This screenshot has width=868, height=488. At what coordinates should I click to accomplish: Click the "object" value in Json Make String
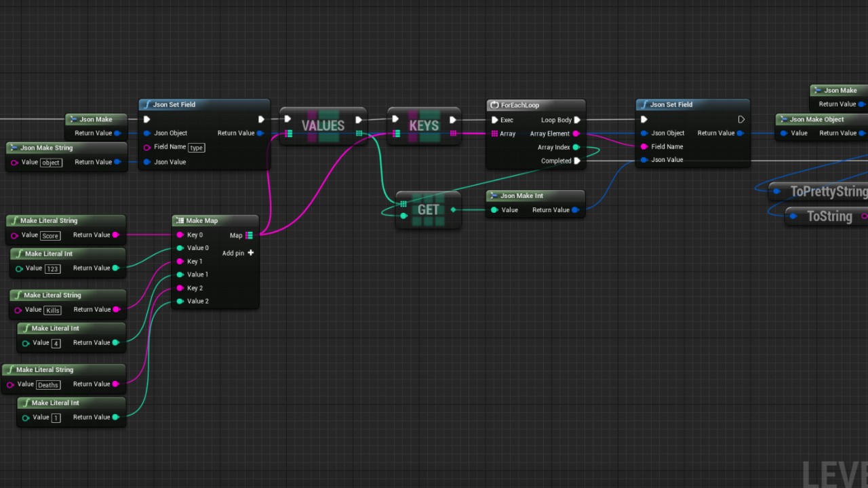click(x=50, y=163)
